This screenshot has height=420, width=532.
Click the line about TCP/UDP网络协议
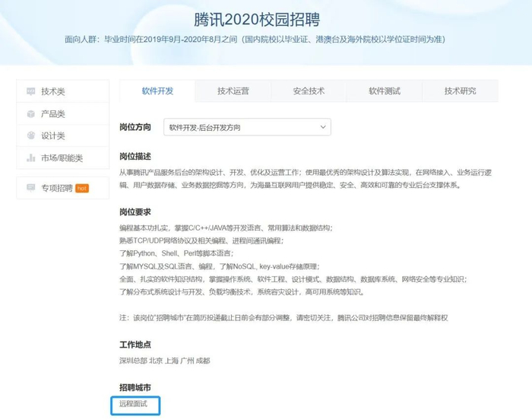[201, 240]
